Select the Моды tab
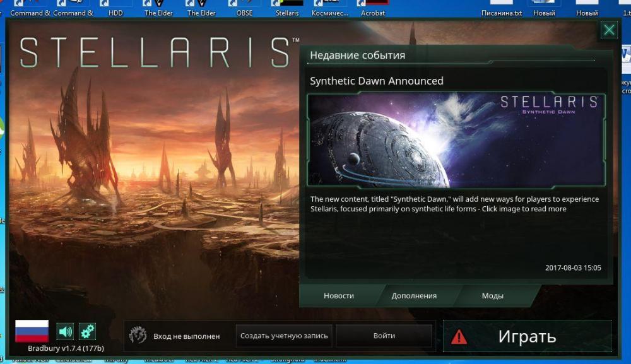The width and height of the screenshot is (631, 364). tap(493, 296)
